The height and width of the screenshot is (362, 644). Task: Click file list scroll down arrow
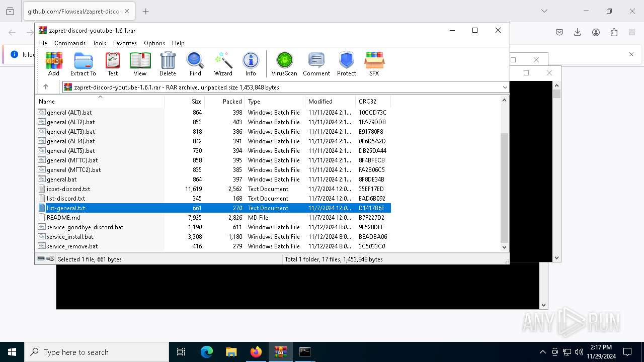pyautogui.click(x=504, y=247)
